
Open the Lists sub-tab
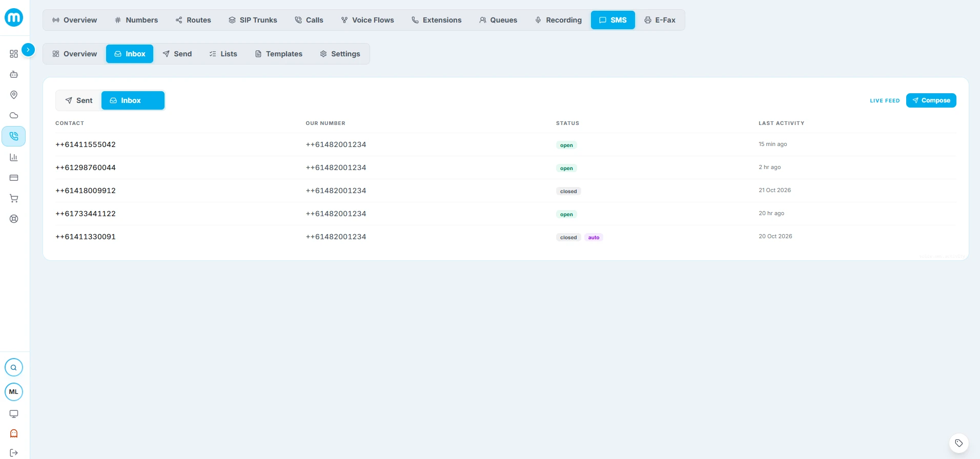[x=223, y=54]
